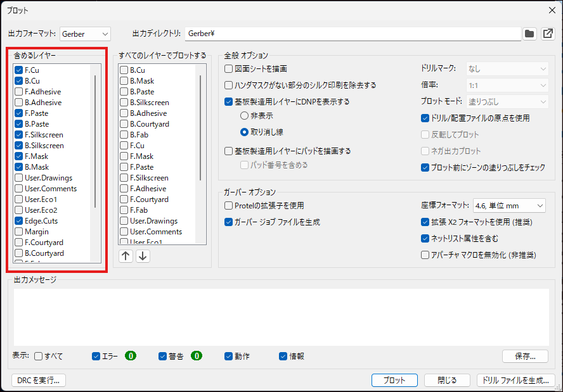Click the move layer down arrow button
This screenshot has width=563, height=392.
tap(143, 256)
